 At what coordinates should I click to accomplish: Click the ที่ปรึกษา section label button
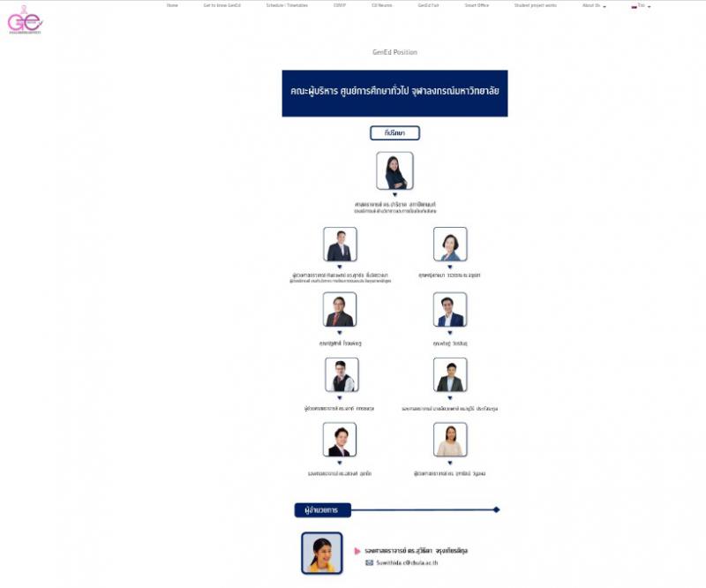pyautogui.click(x=394, y=132)
